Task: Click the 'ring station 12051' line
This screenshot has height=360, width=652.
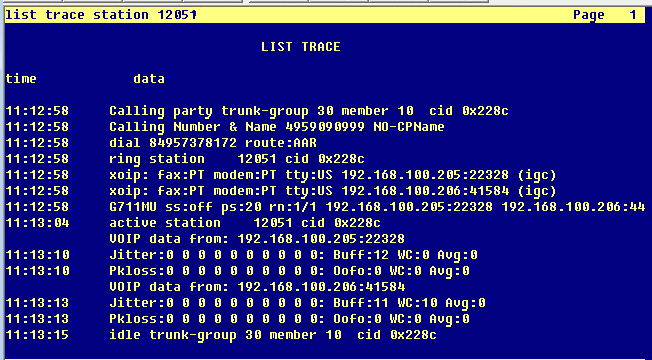Action: pos(237,159)
